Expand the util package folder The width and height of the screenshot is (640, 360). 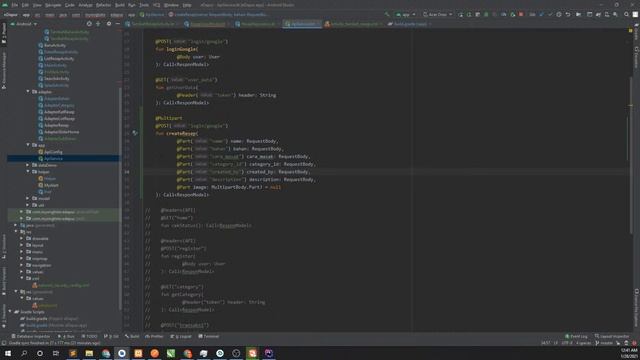coord(28,205)
